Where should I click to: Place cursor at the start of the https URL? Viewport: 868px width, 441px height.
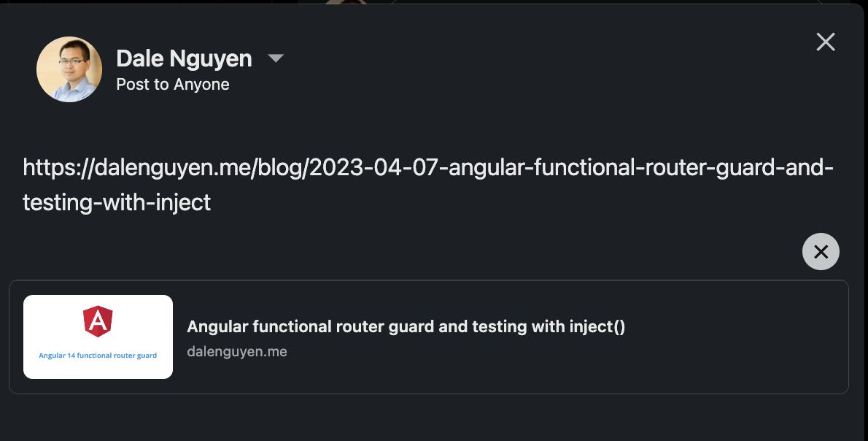pyautogui.click(x=24, y=168)
